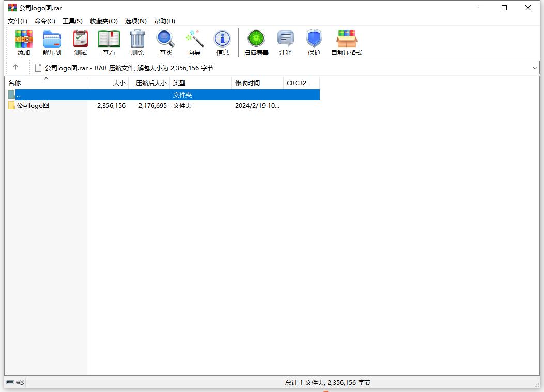Open the 文件(F) menu
Viewport: 544px width, 392px height.
[17, 21]
